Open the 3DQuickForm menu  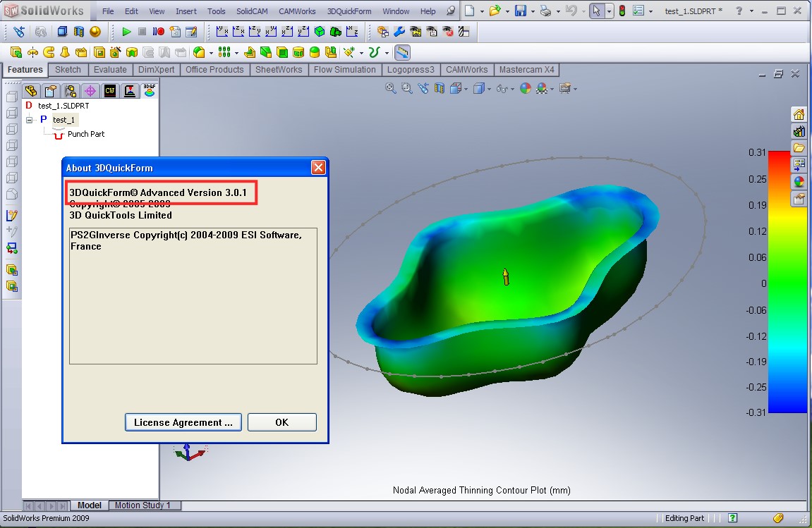pyautogui.click(x=349, y=11)
